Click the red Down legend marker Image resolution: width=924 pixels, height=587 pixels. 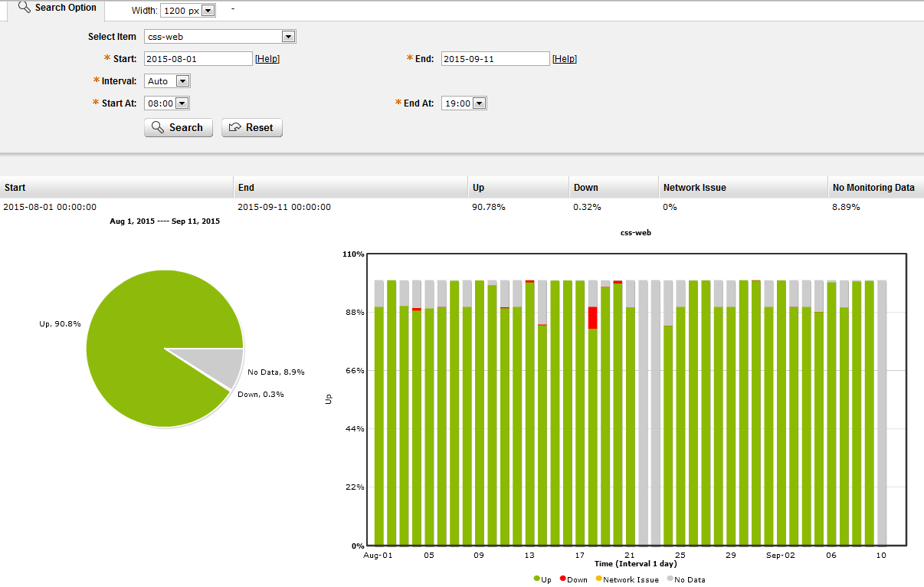coord(563,579)
